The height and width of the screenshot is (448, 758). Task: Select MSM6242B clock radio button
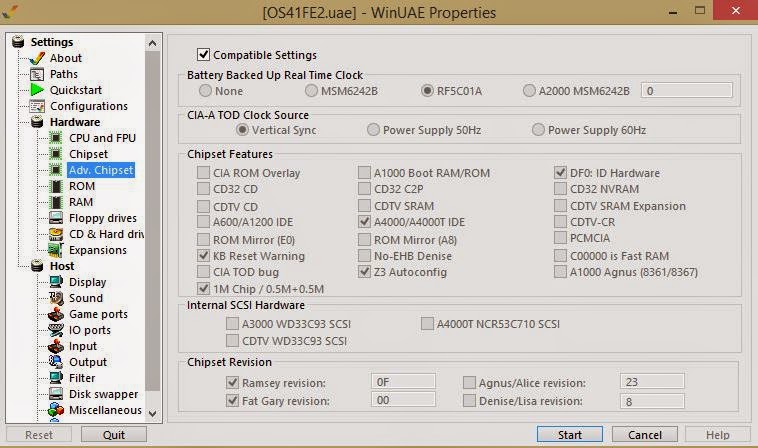coord(311,90)
